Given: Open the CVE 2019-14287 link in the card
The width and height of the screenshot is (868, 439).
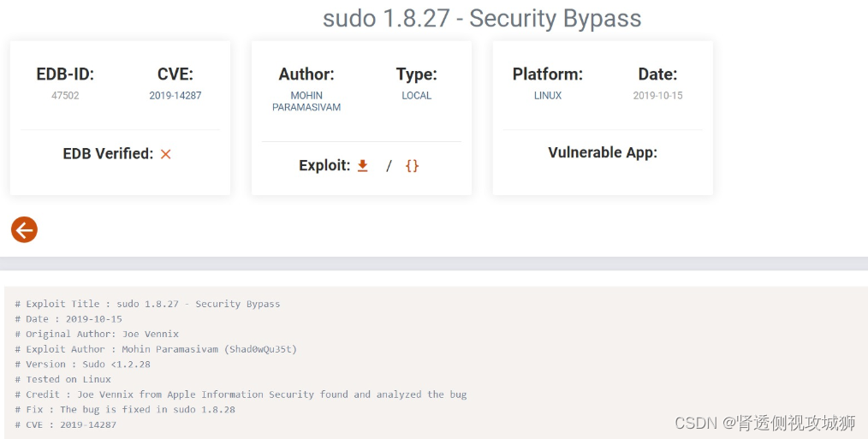Looking at the screenshot, I should (175, 96).
